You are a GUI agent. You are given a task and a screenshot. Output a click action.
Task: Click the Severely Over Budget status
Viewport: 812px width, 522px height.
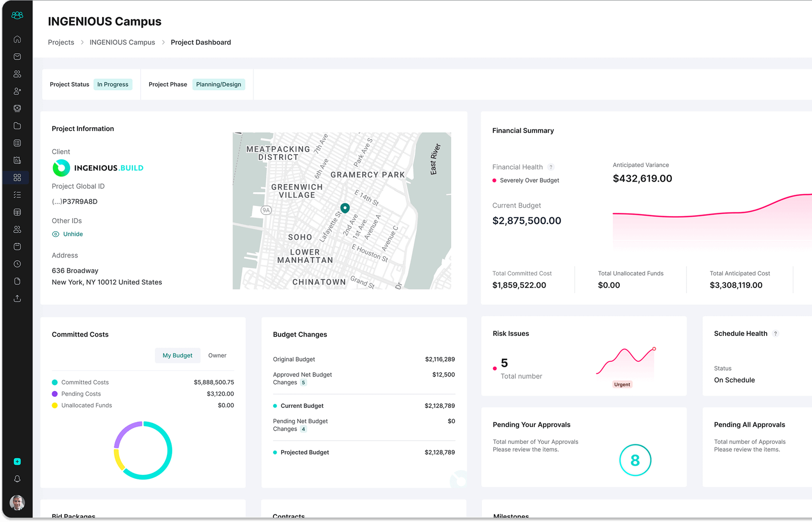(526, 180)
